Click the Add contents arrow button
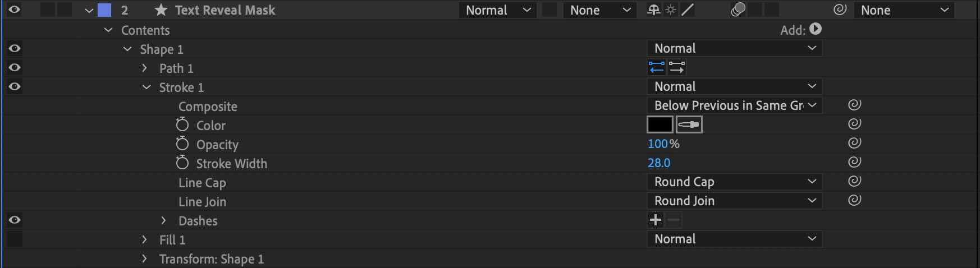Image resolution: width=980 pixels, height=268 pixels. (x=816, y=29)
